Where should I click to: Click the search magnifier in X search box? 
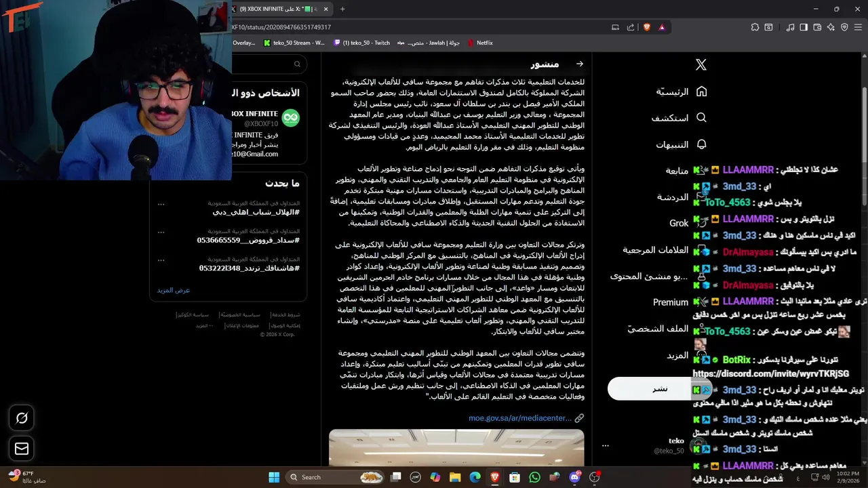coord(297,64)
